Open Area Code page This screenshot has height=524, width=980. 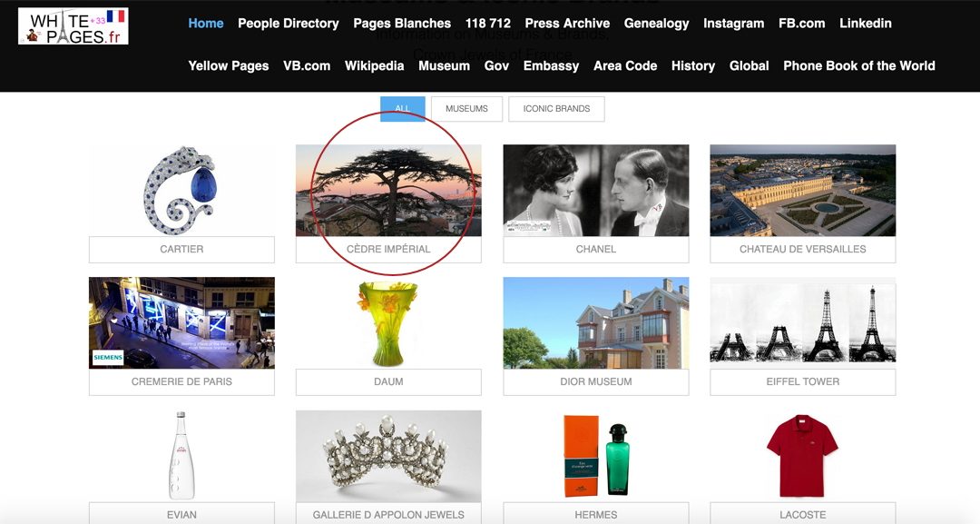(625, 65)
